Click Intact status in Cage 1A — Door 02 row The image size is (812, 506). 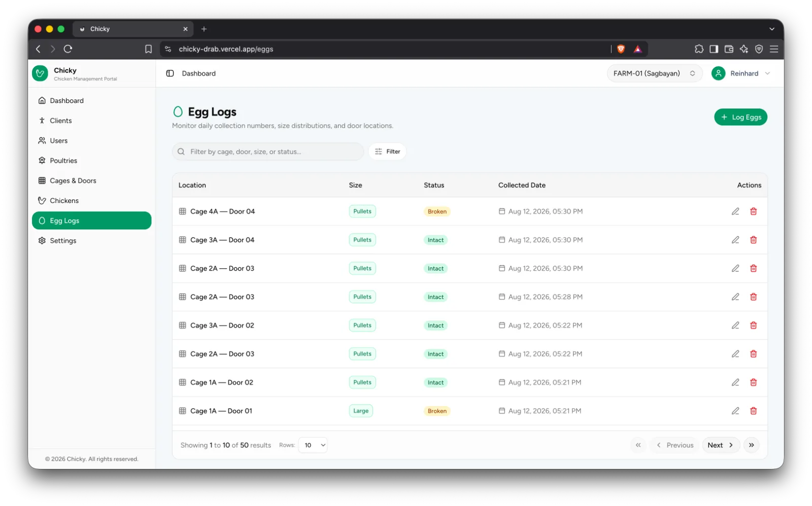coord(435,383)
